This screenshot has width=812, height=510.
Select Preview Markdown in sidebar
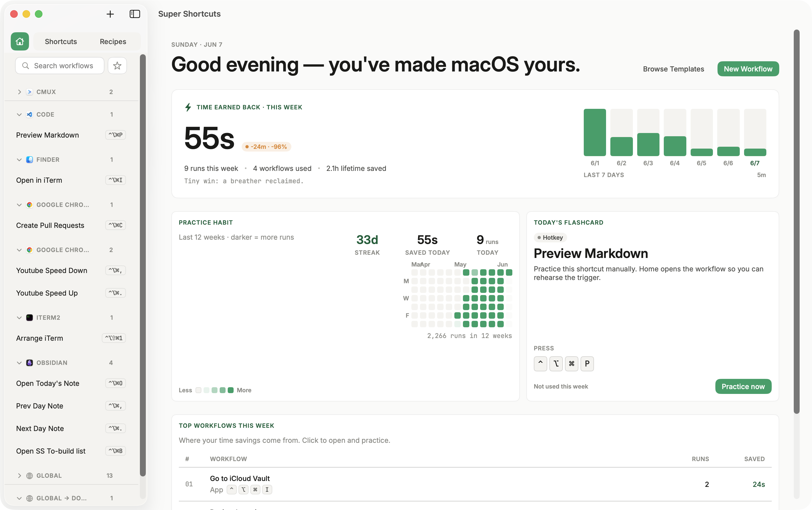point(71,135)
